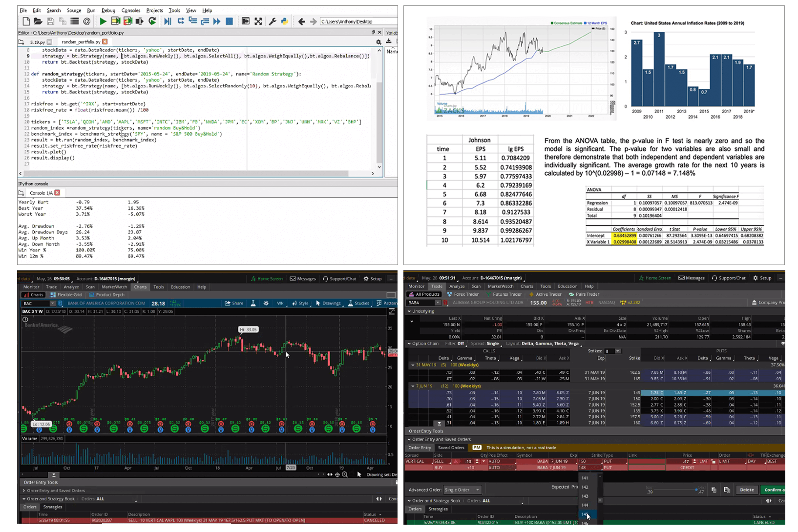Run cell and advance in Spyder toolbar

tap(128, 21)
